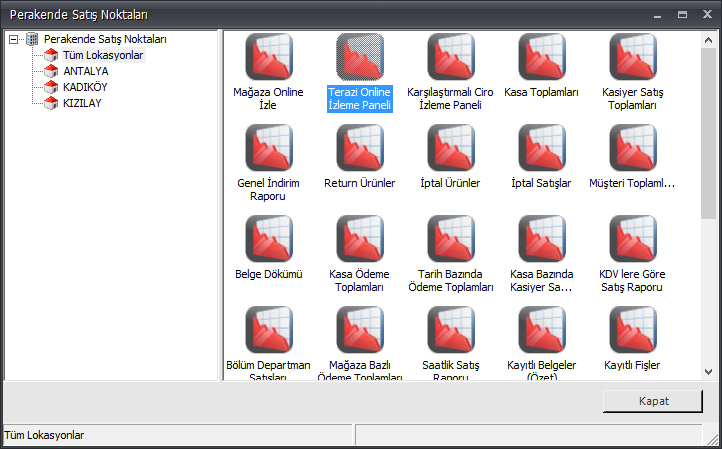Click the Kapat button

point(653,400)
